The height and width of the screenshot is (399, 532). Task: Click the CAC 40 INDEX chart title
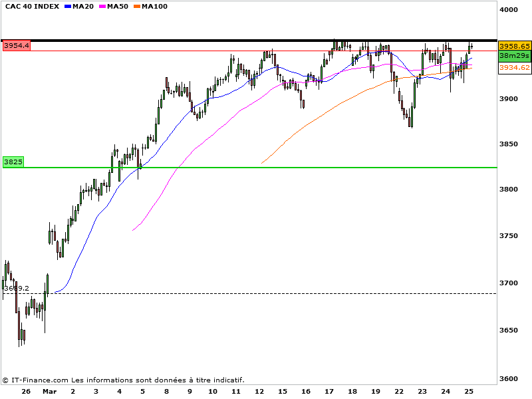(x=32, y=7)
